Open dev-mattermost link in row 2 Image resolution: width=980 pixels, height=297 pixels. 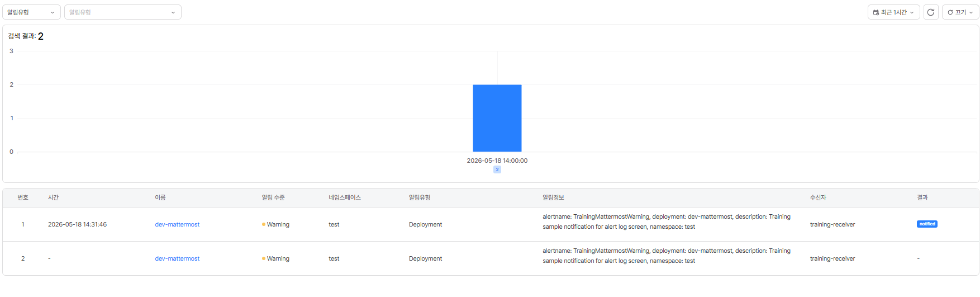coord(177,258)
